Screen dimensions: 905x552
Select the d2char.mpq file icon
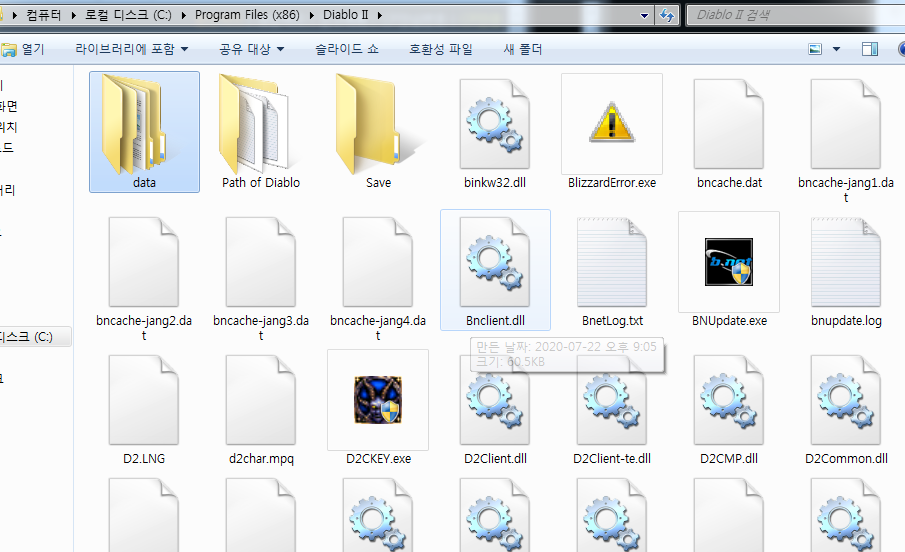click(261, 400)
